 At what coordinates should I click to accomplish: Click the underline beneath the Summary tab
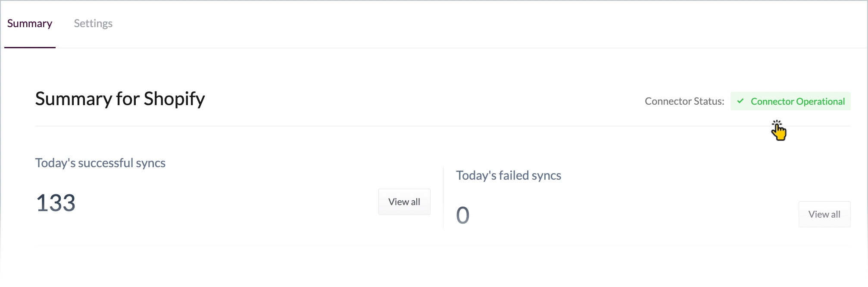click(30, 47)
